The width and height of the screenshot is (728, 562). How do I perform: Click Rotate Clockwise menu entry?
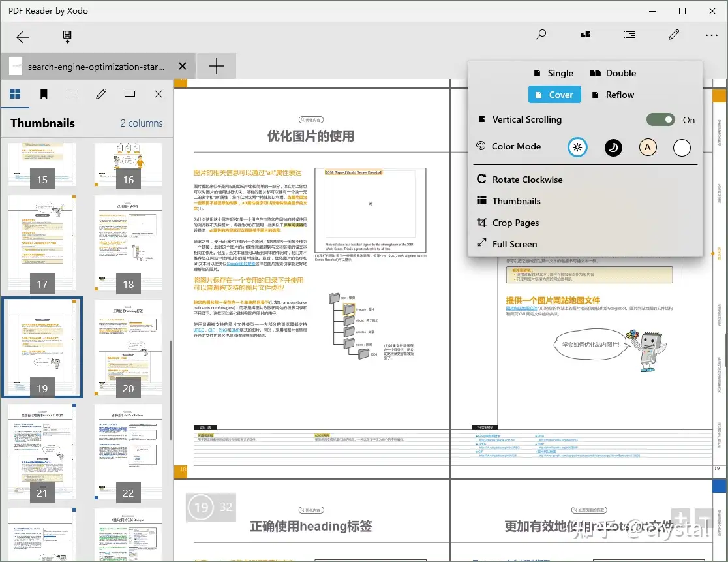[526, 180]
